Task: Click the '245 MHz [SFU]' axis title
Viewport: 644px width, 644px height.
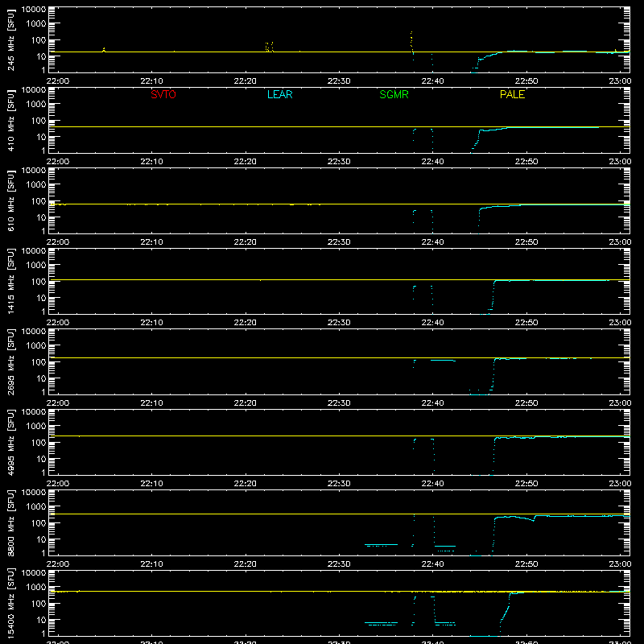Action: [11, 40]
